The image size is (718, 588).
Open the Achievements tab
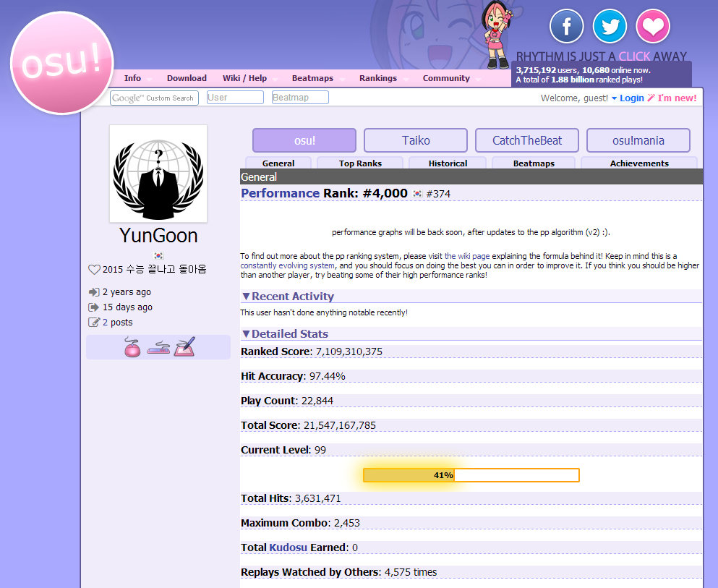pos(639,163)
